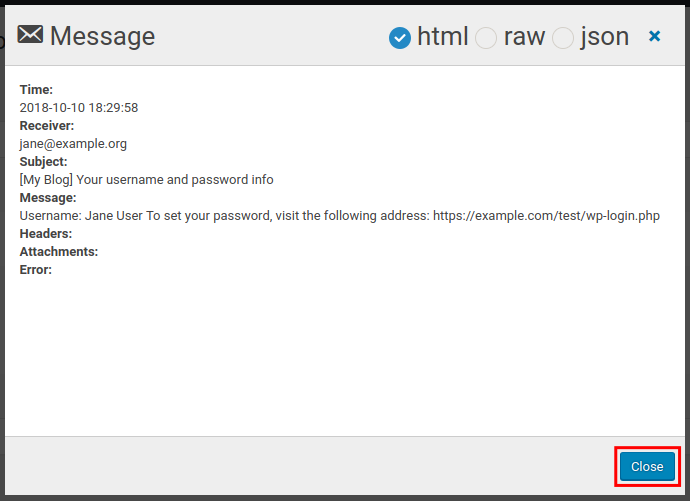The width and height of the screenshot is (690, 501).
Task: Choose the json format radio button
Action: pos(563,38)
